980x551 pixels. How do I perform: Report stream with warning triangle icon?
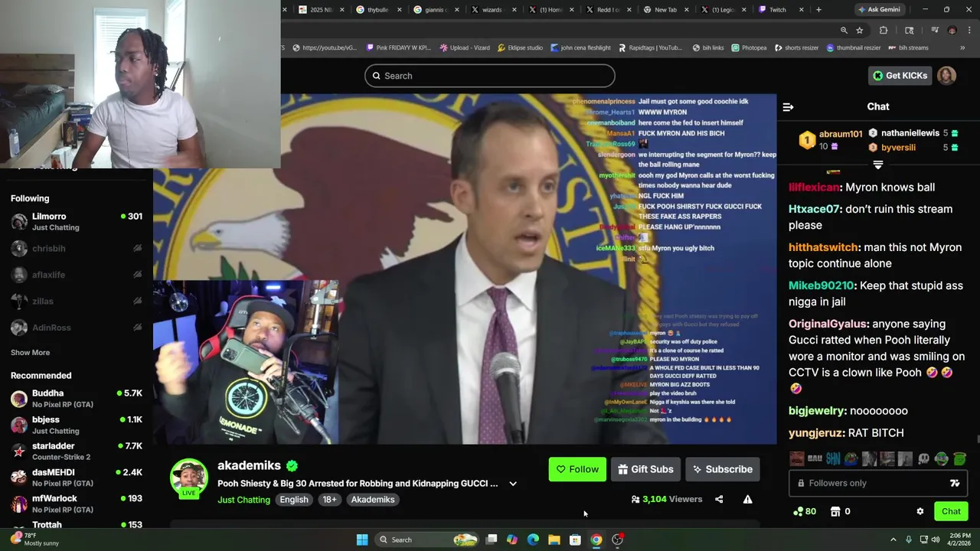(x=747, y=500)
